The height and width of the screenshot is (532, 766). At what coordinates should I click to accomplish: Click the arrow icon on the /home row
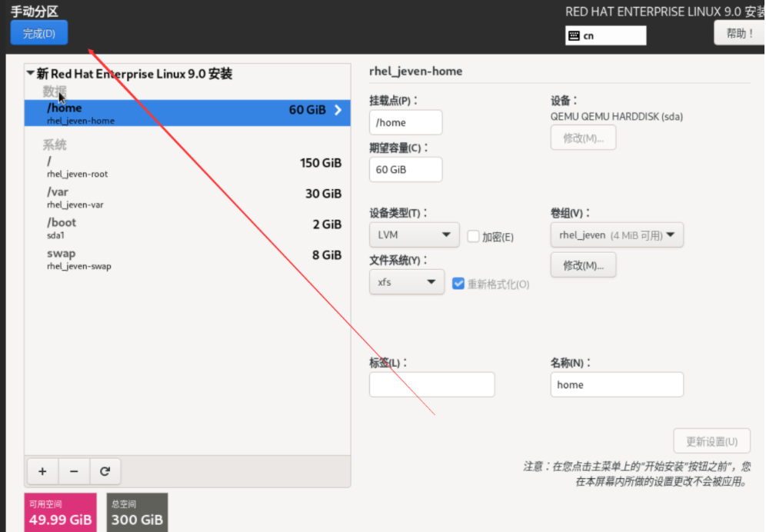point(338,110)
